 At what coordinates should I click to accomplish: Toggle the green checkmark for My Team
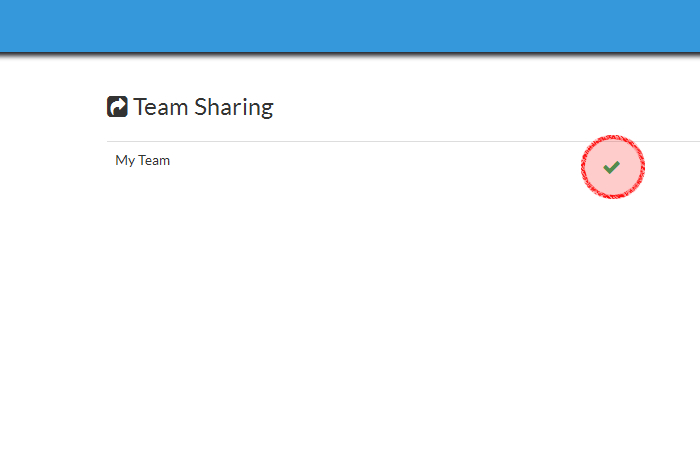click(611, 167)
